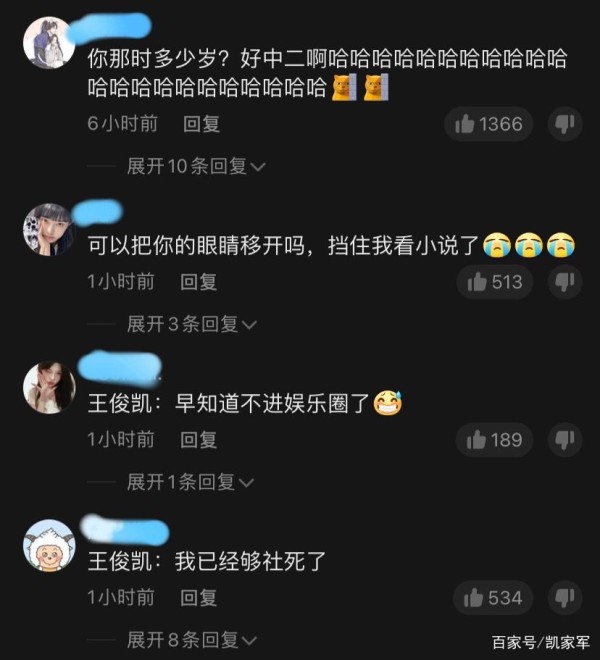Expand 展开1条回复 replies
The width and height of the screenshot is (600, 660).
click(190, 482)
